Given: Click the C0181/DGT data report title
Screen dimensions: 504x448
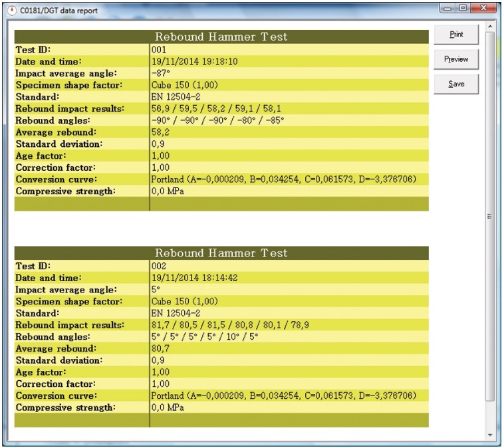Looking at the screenshot, I should [x=59, y=11].
